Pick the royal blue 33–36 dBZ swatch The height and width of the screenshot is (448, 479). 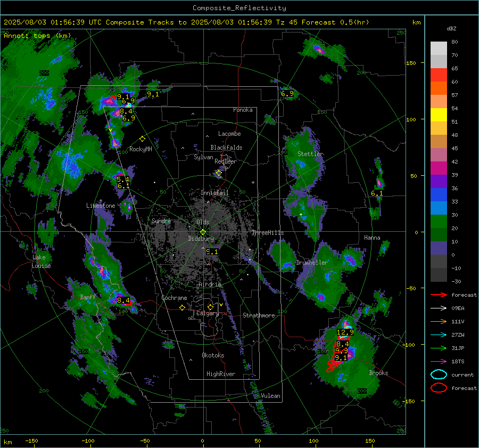[x=439, y=195]
